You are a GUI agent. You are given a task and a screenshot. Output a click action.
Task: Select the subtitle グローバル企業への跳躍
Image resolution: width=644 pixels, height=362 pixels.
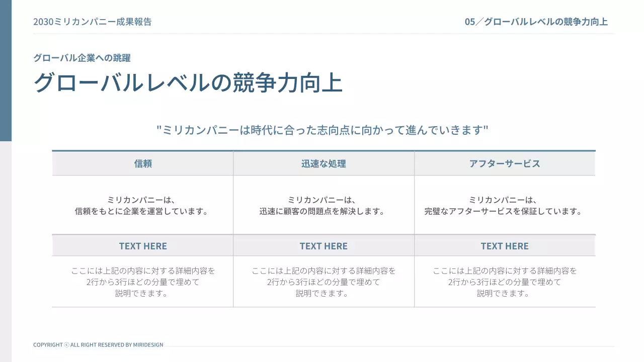[x=82, y=58]
